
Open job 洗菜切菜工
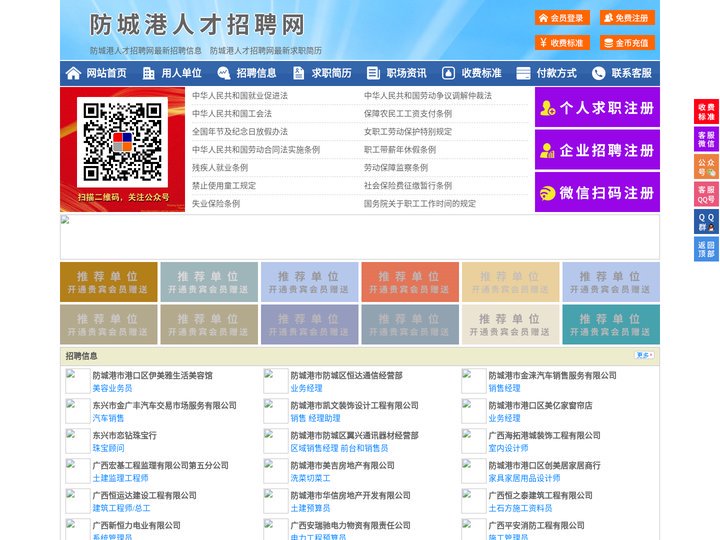pos(310,478)
